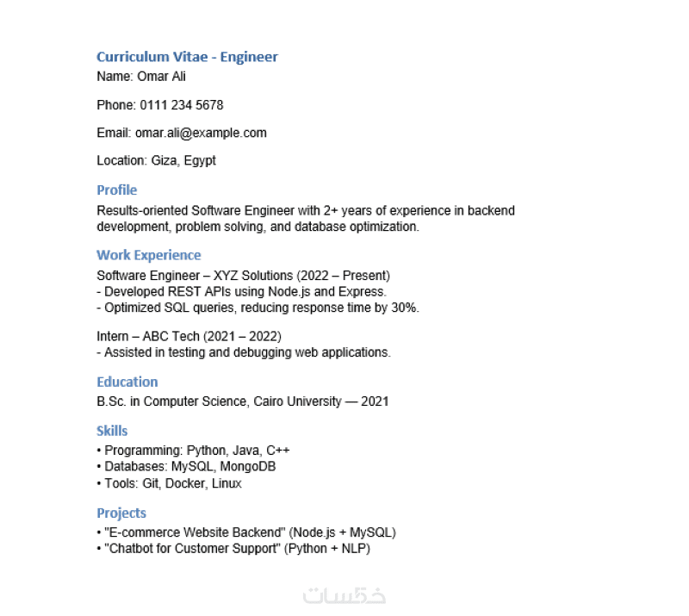Click the Curriculum Vitae - Engineer title
The image size is (689, 616).
coord(187,57)
